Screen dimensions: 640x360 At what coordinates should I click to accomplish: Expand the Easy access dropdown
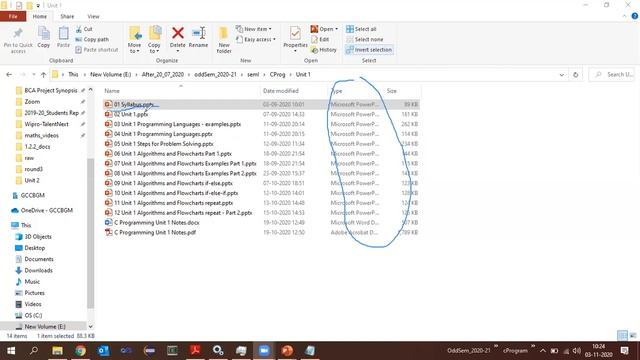coord(256,40)
